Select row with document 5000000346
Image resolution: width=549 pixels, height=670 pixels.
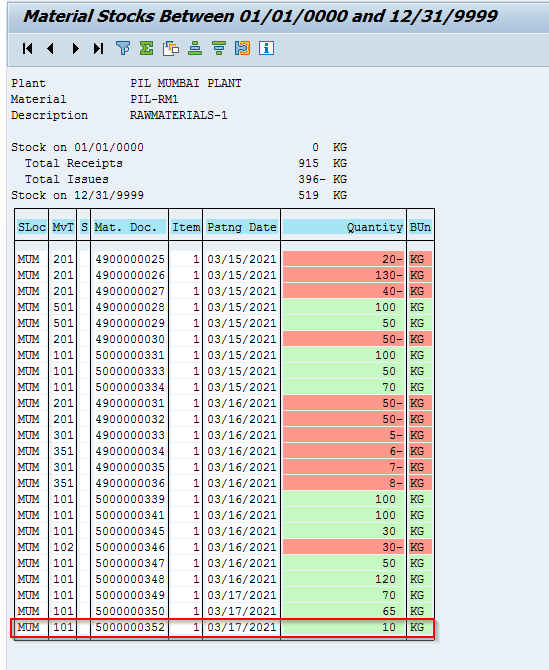point(224,547)
